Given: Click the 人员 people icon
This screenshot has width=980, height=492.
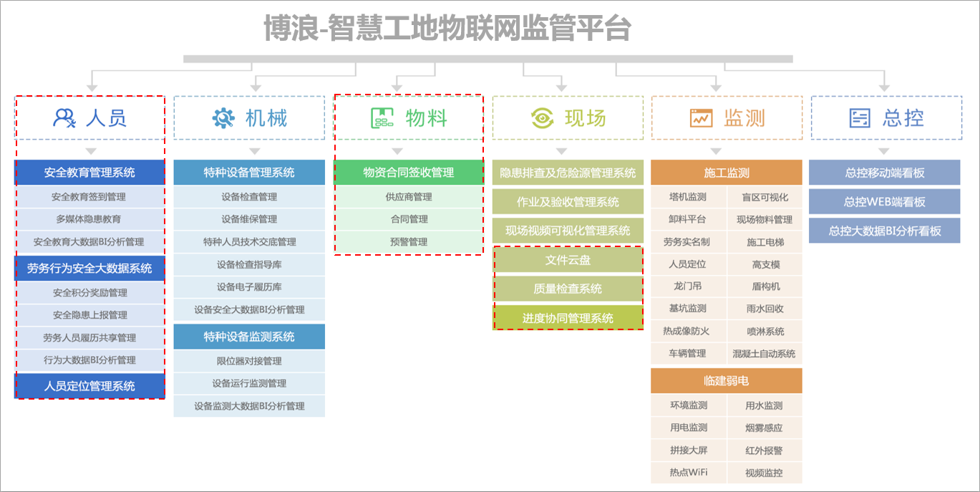Looking at the screenshot, I should [64, 117].
